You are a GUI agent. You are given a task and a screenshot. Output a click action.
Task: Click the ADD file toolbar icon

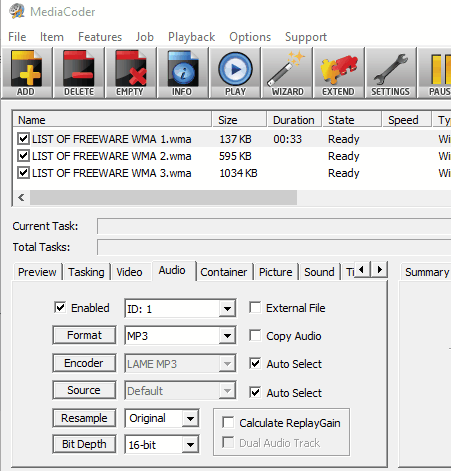(27, 73)
